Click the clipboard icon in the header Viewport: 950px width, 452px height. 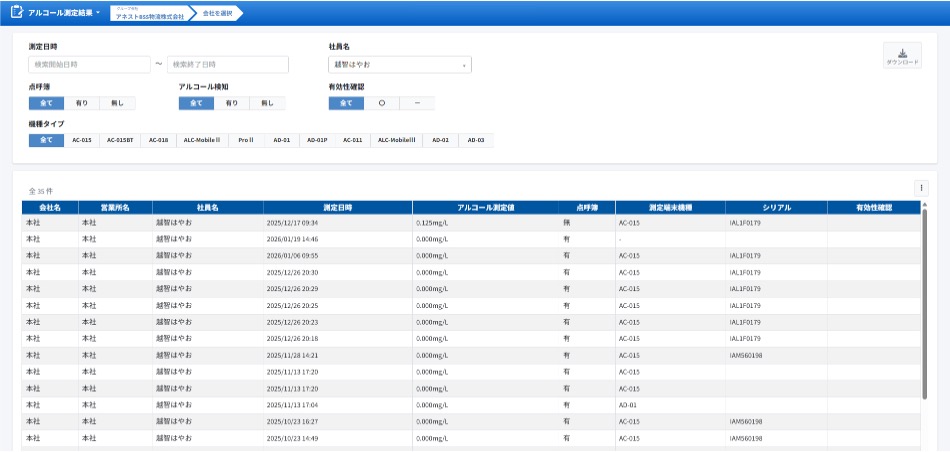click(x=17, y=12)
